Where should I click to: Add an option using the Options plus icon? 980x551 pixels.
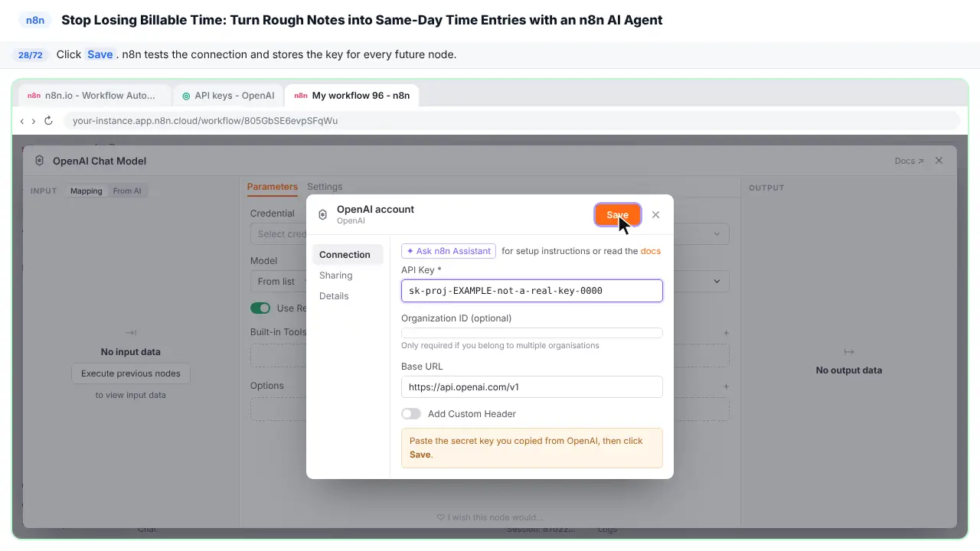pyautogui.click(x=726, y=386)
